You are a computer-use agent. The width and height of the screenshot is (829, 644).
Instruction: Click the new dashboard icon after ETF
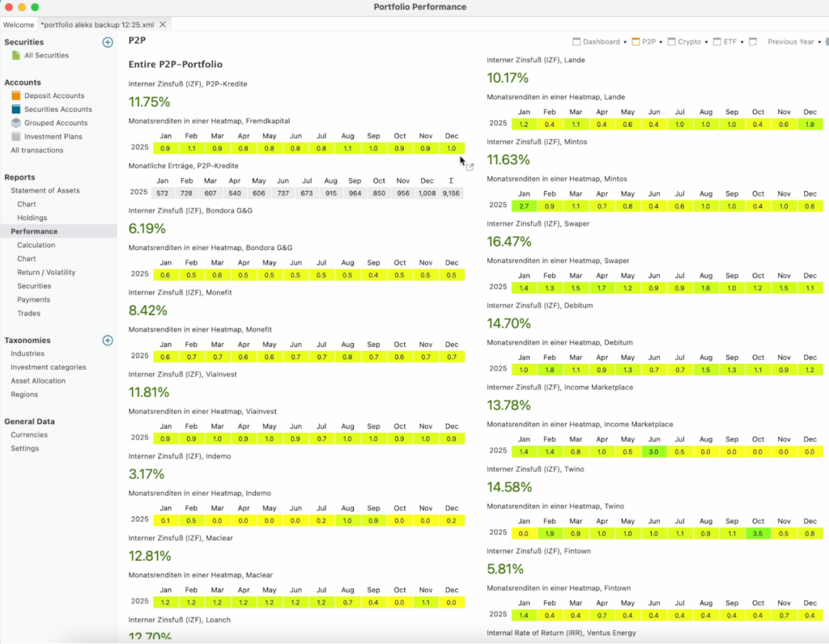click(753, 42)
